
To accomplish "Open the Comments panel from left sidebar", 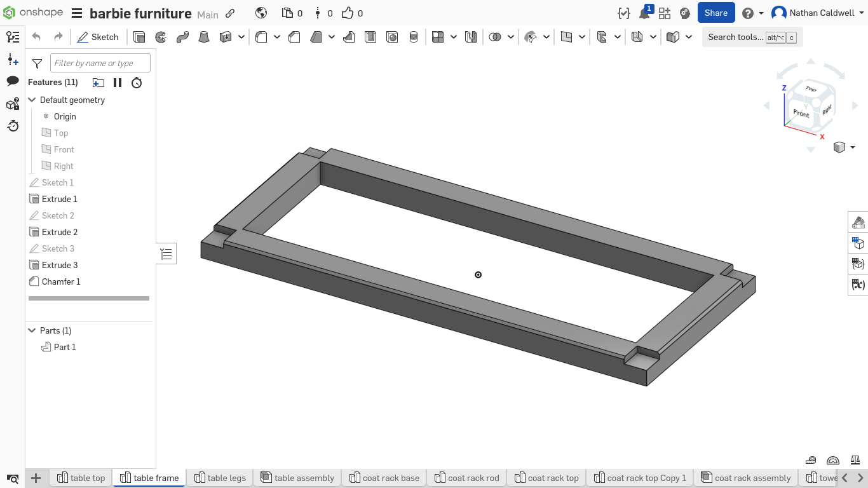I will (x=13, y=81).
